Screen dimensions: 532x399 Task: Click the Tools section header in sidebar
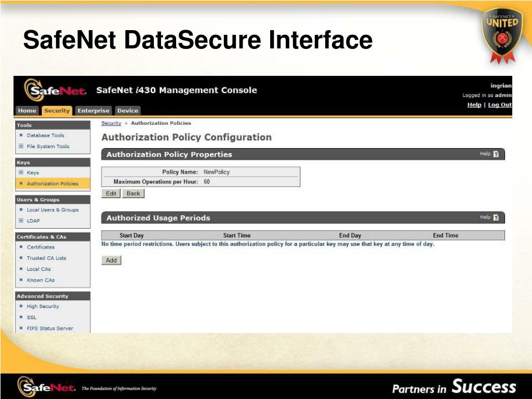click(52, 125)
